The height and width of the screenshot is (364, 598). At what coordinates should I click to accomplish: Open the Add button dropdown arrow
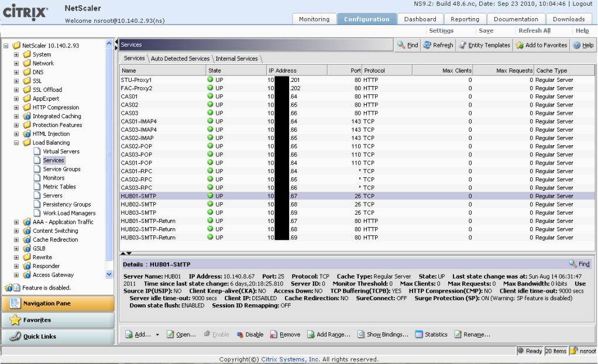point(157,335)
